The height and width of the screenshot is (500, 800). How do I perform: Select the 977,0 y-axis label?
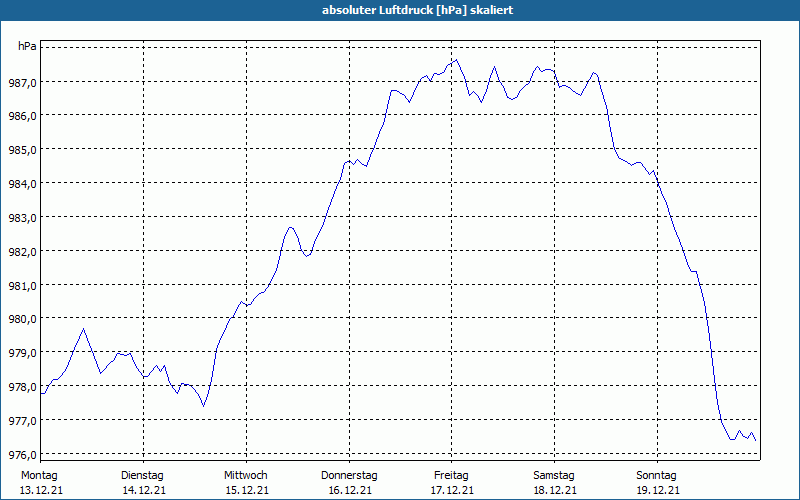click(x=22, y=421)
